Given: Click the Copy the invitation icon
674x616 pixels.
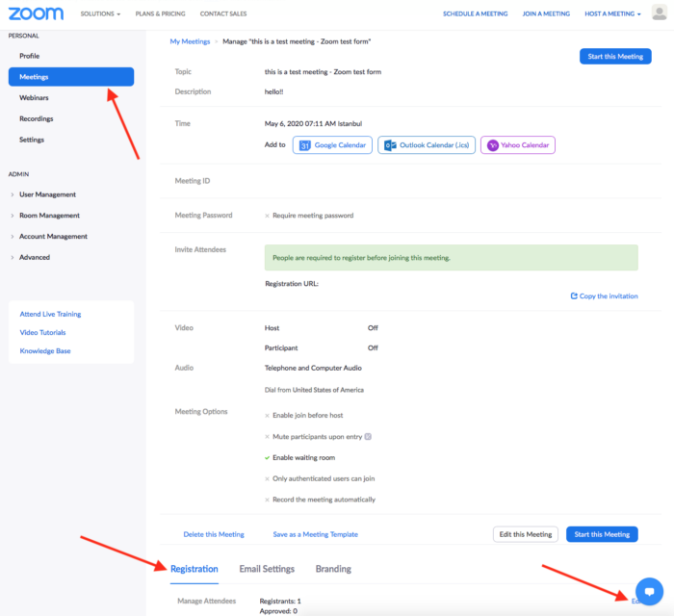Looking at the screenshot, I should (574, 296).
